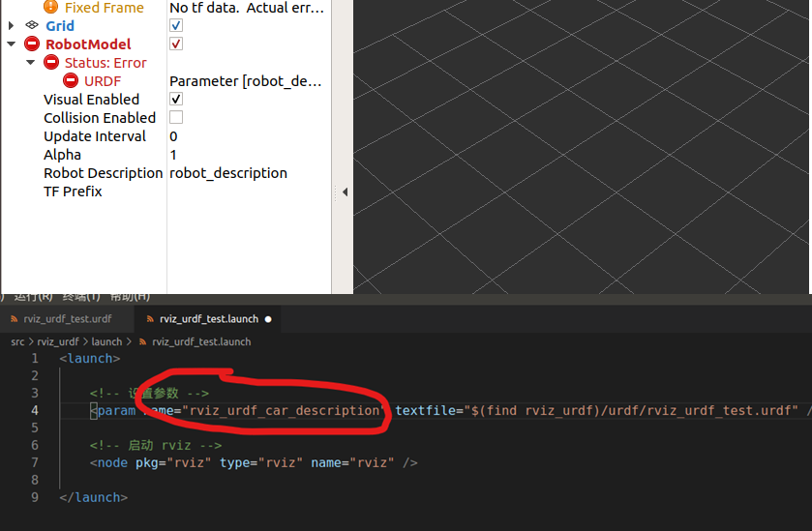
Task: Click the breadcrumb file icon for rviz_urdf_test.launch
Action: coord(142,342)
